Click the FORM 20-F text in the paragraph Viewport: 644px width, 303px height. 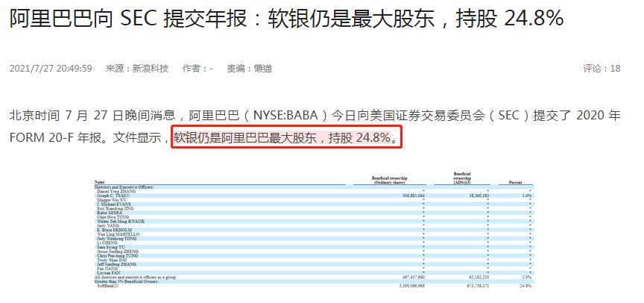40,138
